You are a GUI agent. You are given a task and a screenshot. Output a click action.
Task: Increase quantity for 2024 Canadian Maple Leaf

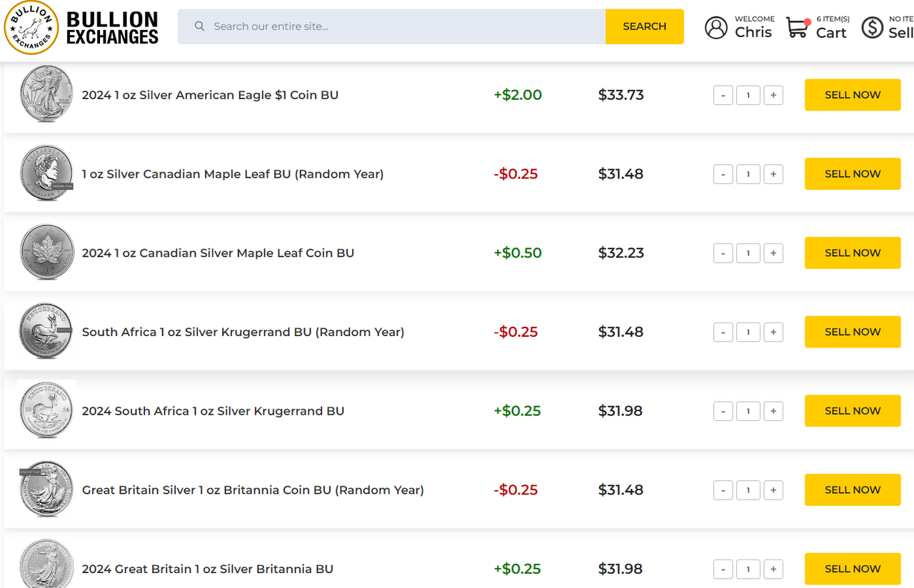[x=773, y=253]
